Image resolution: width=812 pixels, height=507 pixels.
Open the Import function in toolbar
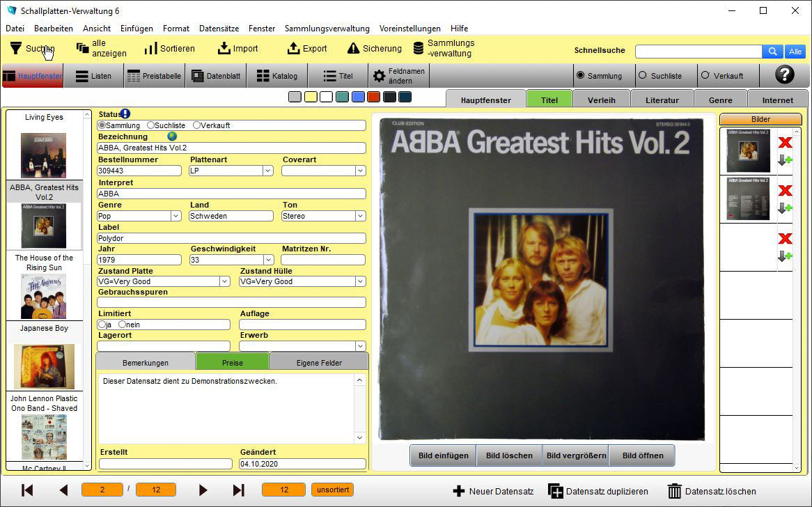pos(224,49)
